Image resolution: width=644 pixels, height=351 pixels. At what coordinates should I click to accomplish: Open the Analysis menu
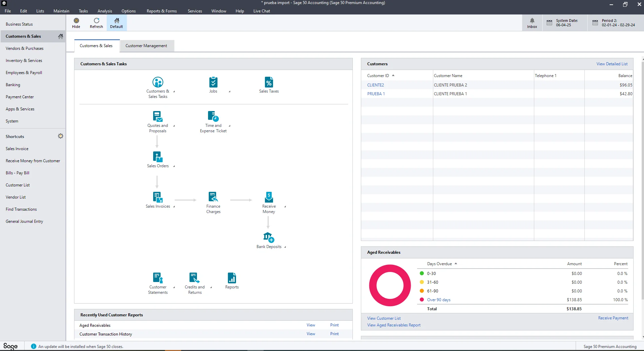pyautogui.click(x=105, y=11)
